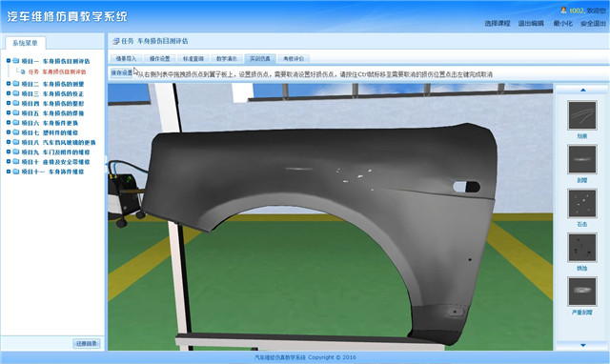The width and height of the screenshot is (610, 364).
Task: Open the 操作设置 tab
Action: pyautogui.click(x=159, y=59)
